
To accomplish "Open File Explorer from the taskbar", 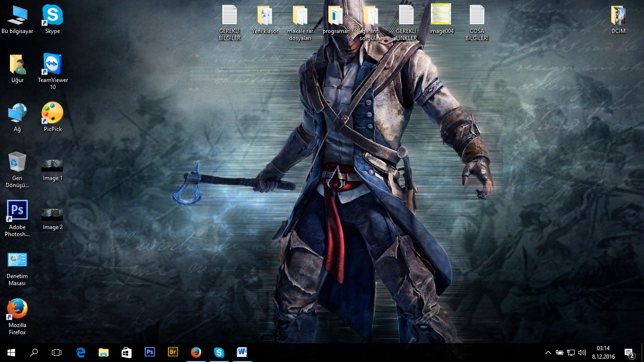I will coord(103,352).
